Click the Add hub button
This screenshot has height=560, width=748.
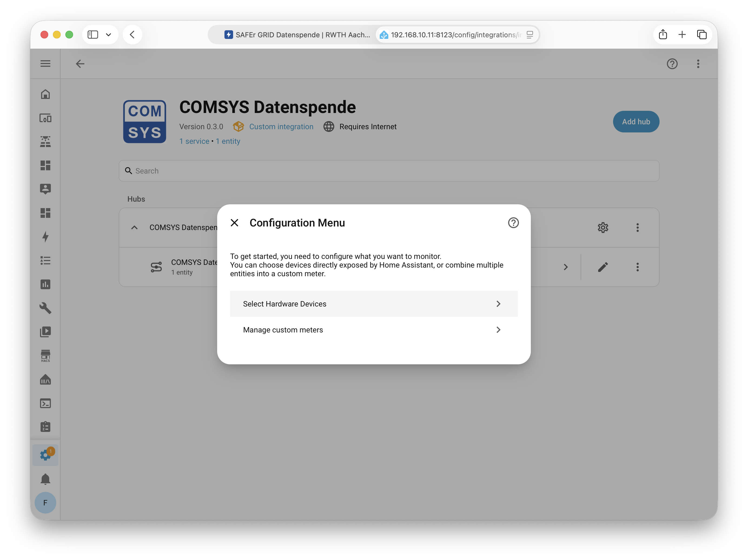[636, 122]
